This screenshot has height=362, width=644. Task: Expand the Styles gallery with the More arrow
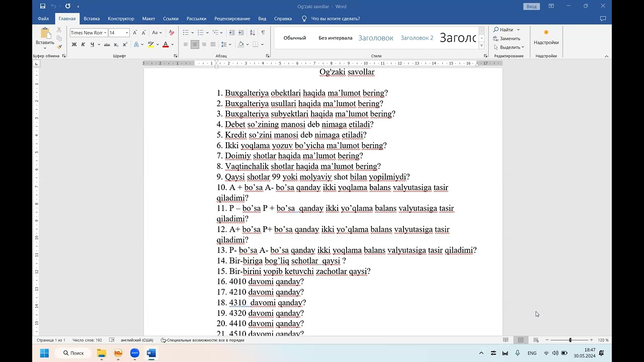point(482,46)
